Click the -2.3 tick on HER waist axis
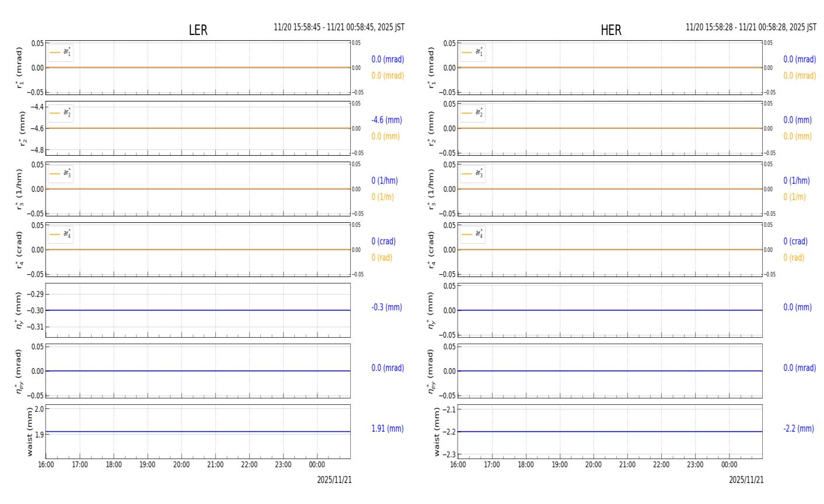Image resolution: width=824 pixels, height=504 pixels. coord(449,454)
